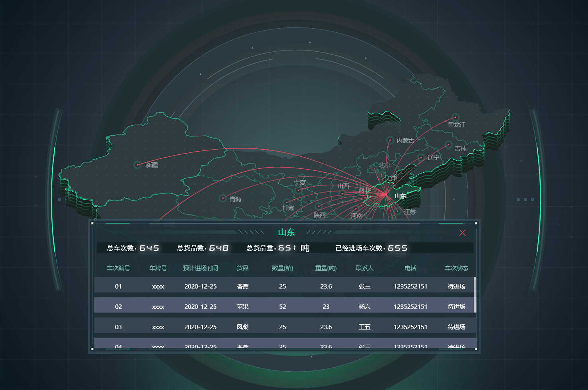Click 凤梨 goods cell
This screenshot has height=390, width=588.
pos(242,327)
